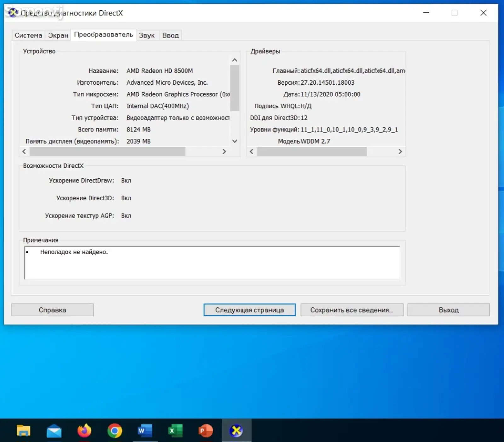This screenshot has width=504, height=442.
Task: Click the drivers horizontal scrollbar thumb
Action: click(x=312, y=151)
